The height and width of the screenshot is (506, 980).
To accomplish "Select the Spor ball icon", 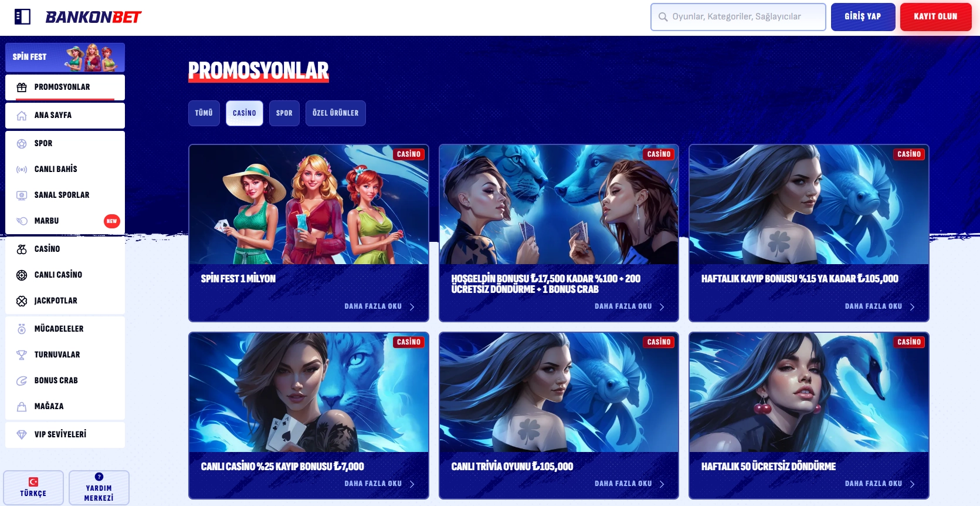I will [22, 144].
